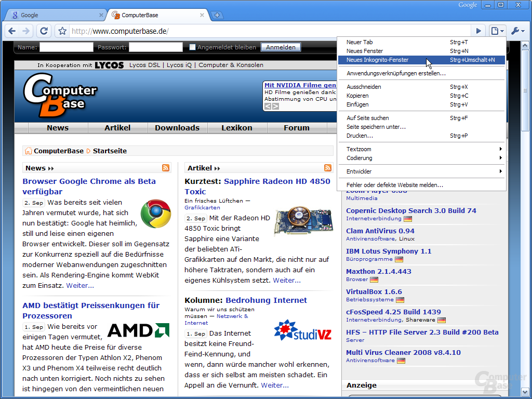Viewport: 532px width, 399px height.
Task: Open the wrench tools menu
Action: coord(518,31)
